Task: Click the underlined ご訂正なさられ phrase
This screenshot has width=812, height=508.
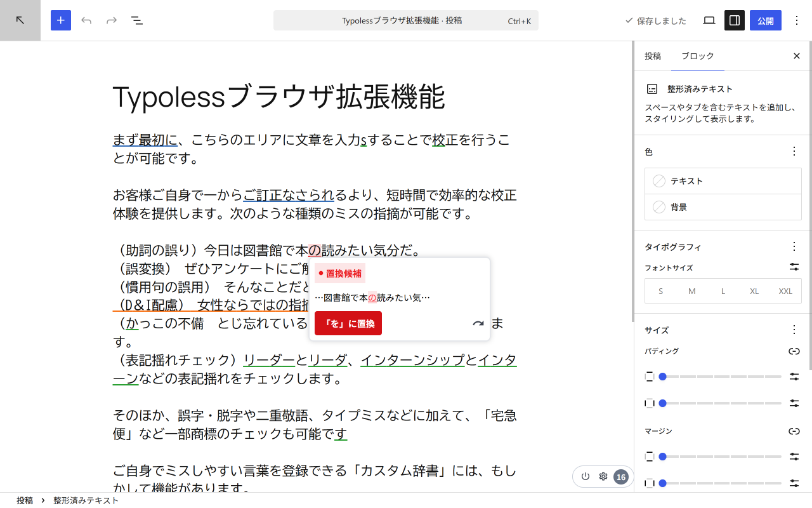Action: (289, 195)
